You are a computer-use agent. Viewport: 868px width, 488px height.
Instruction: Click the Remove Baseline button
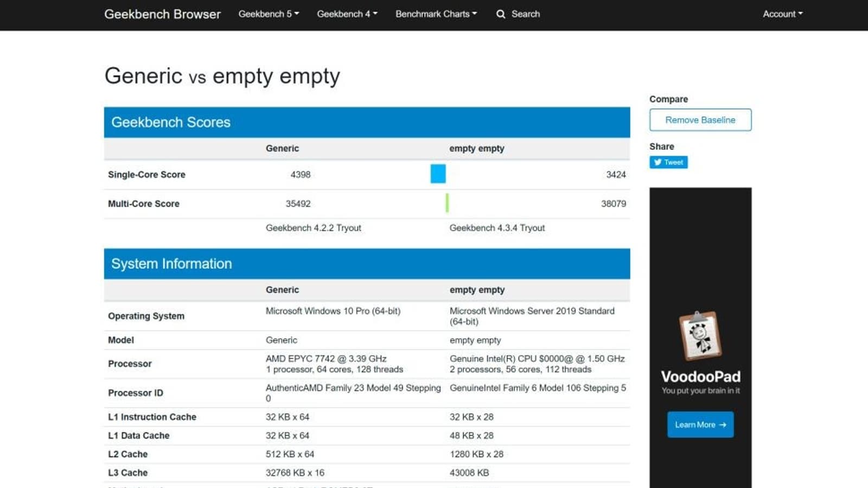click(700, 120)
